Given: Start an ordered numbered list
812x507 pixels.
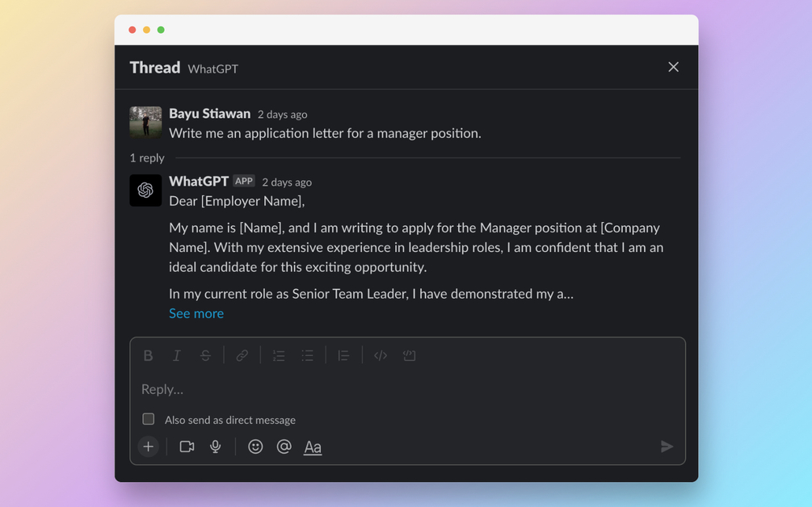Looking at the screenshot, I should click(279, 355).
